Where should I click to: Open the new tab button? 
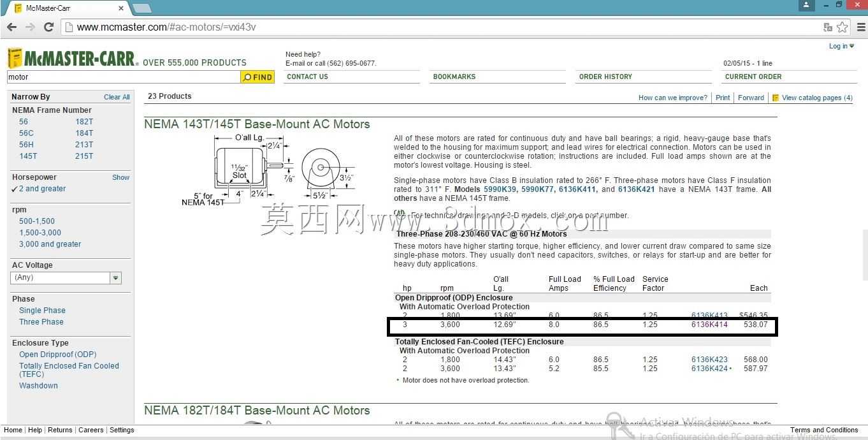point(141,8)
